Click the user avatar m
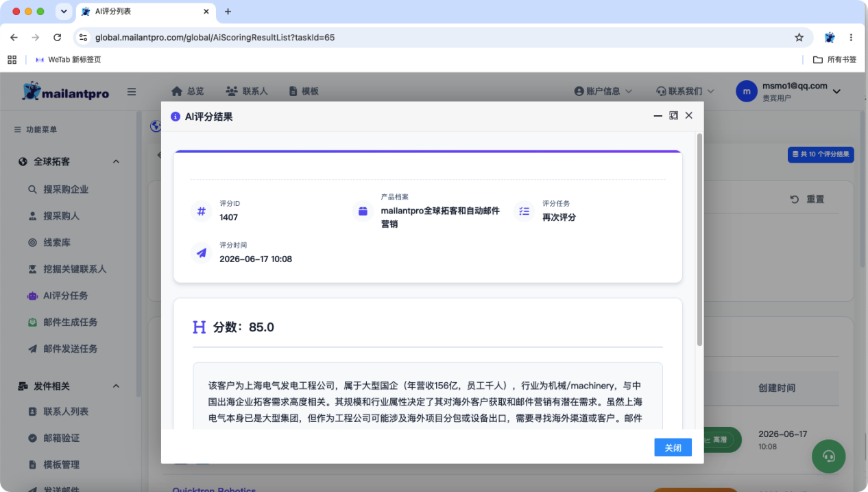 point(746,91)
